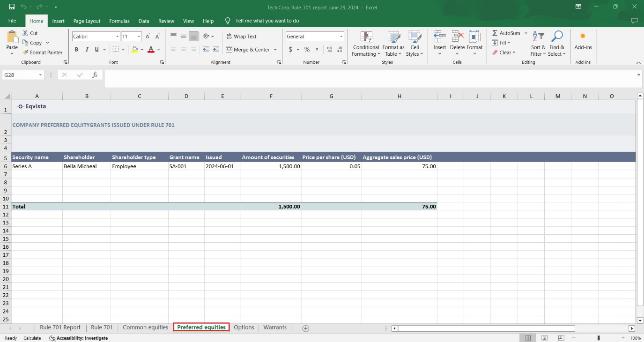Switch to Page Layout tab
This screenshot has width=644, height=342.
[87, 21]
